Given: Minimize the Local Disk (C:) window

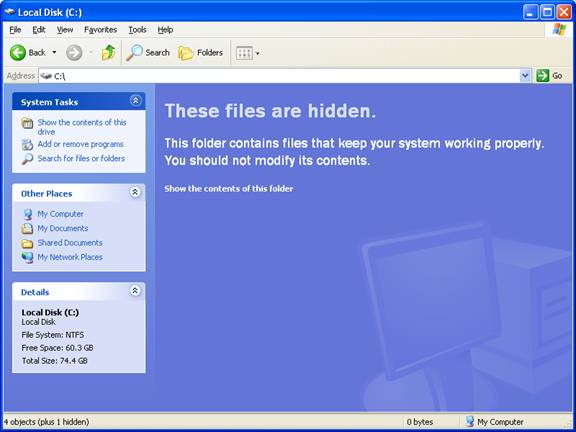Looking at the screenshot, I should [x=529, y=12].
